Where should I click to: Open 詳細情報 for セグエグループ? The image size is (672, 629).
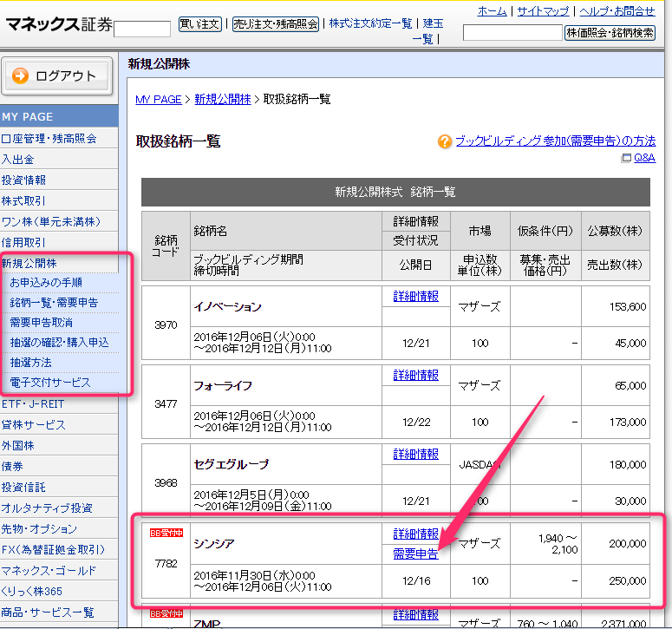[x=415, y=454]
